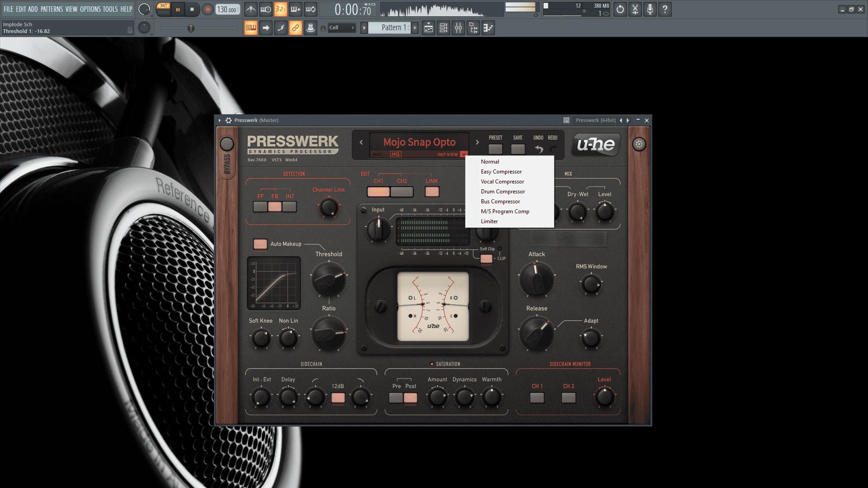This screenshot has height=488, width=868.
Task: Enable wait for input to start playing
Action: 265,9
